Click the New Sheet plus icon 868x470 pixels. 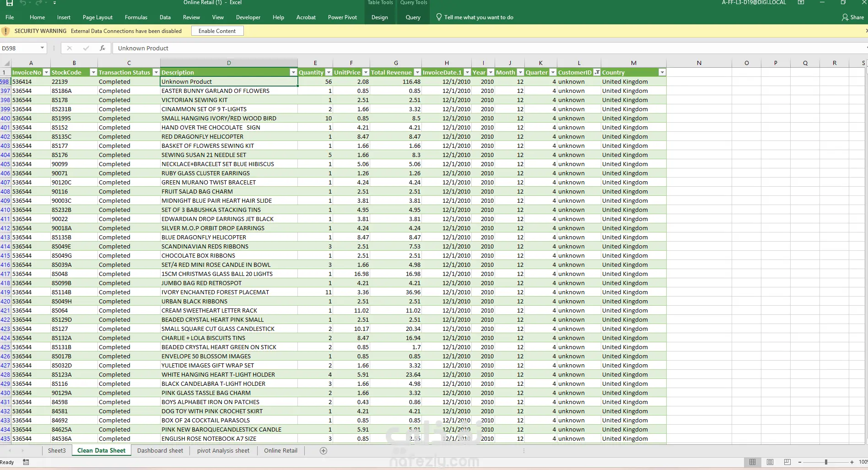[x=323, y=451]
